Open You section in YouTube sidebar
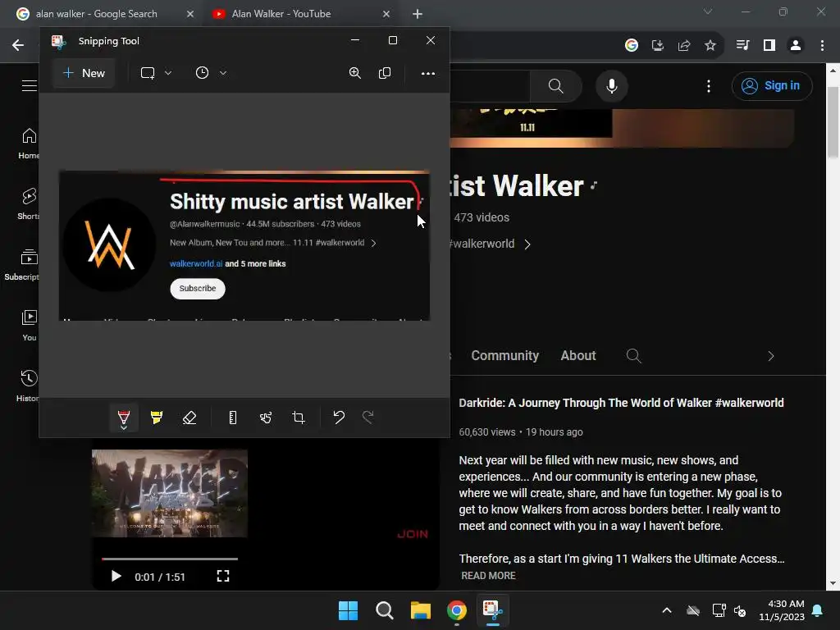 (x=30, y=325)
